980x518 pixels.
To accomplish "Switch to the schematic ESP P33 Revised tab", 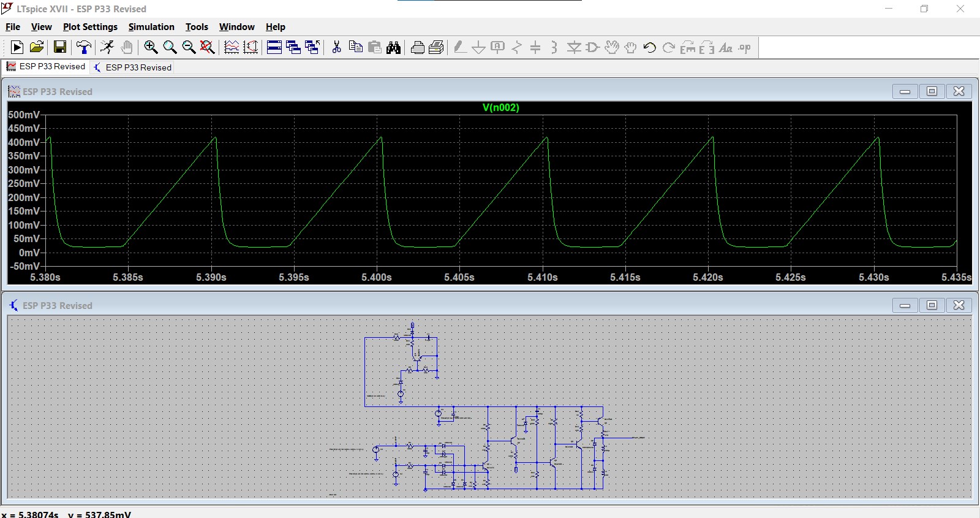I will [132, 67].
